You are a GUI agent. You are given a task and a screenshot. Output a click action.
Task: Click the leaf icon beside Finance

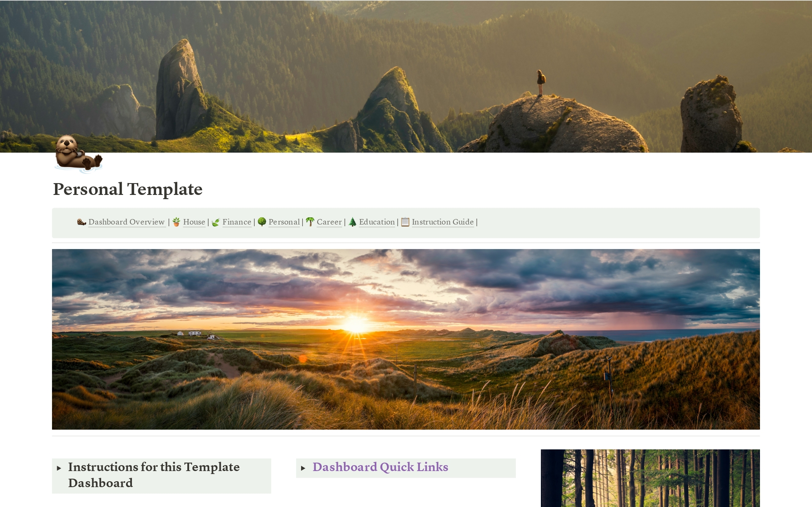[216, 222]
